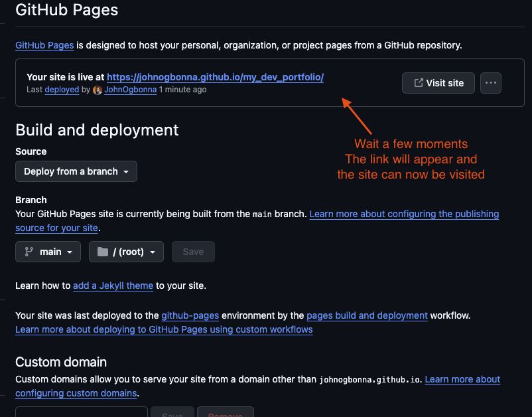Click the Visit site button
Image resolution: width=532 pixels, height=417 pixels.
tap(438, 83)
